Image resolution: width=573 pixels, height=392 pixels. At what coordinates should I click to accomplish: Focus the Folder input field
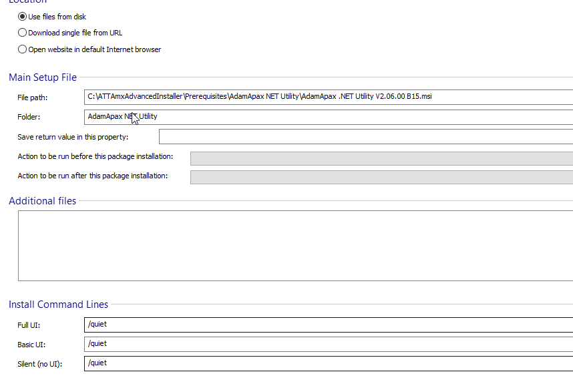(327, 117)
